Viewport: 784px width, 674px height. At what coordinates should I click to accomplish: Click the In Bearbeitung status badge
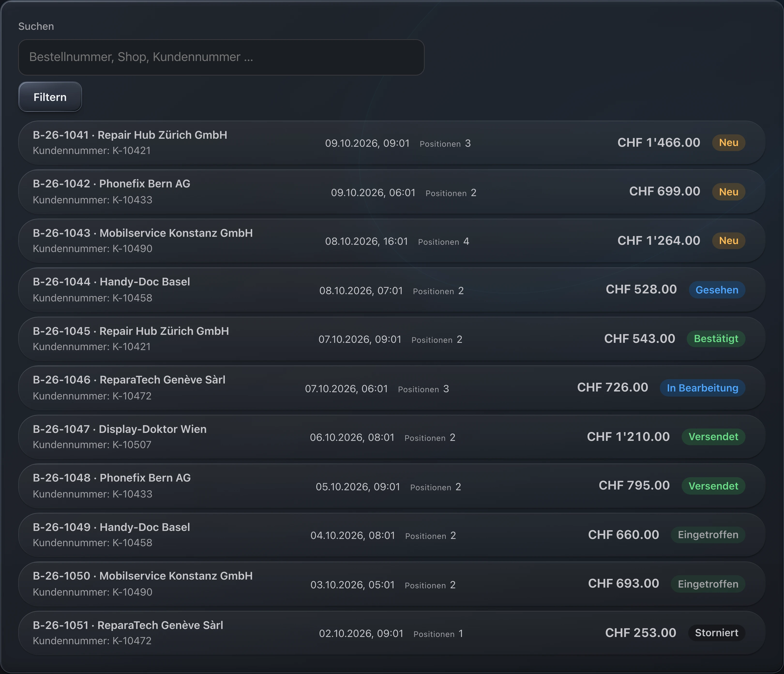click(702, 388)
